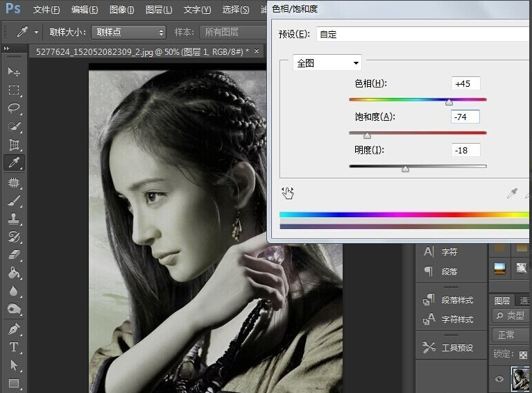Screen dimensions: 532x393
Task: Pick the Brush tool
Action: click(x=13, y=200)
